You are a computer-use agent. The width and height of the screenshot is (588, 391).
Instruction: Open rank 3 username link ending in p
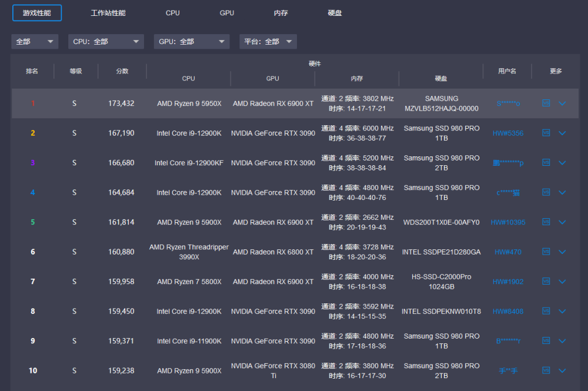[x=508, y=163]
